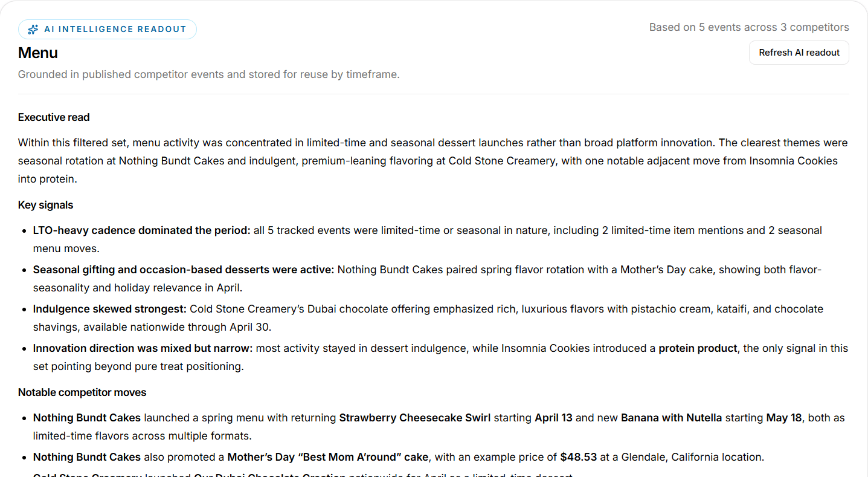
Task: Click the bold 'protein product' phrase
Action: [698, 348]
